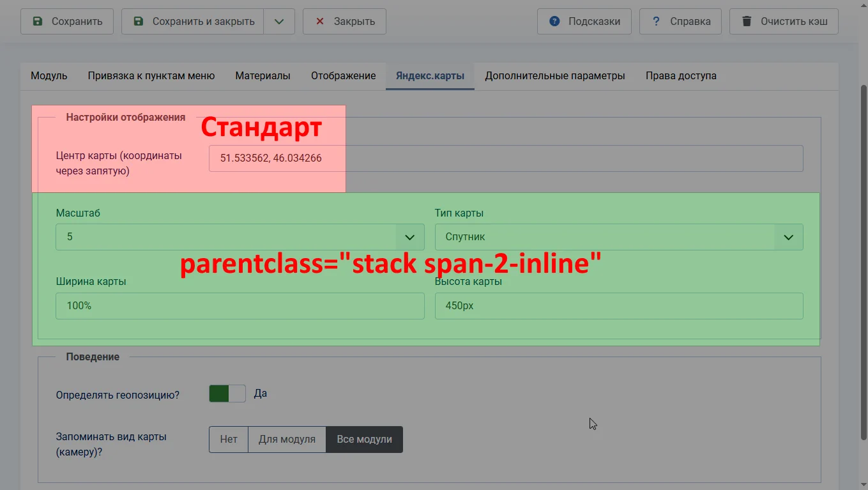This screenshot has height=490, width=868.
Task: Select Для модуля camera memory option
Action: tap(287, 440)
